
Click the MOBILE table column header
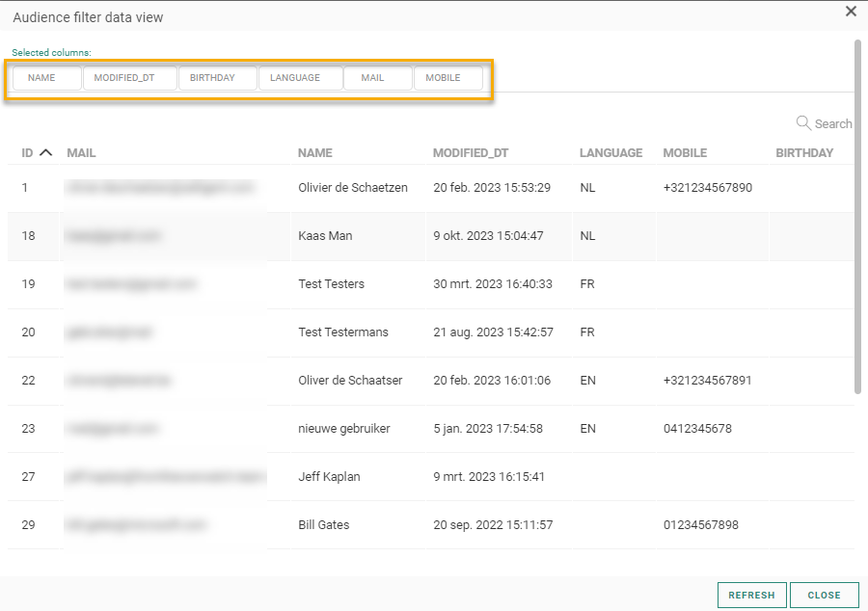pyautogui.click(x=684, y=153)
